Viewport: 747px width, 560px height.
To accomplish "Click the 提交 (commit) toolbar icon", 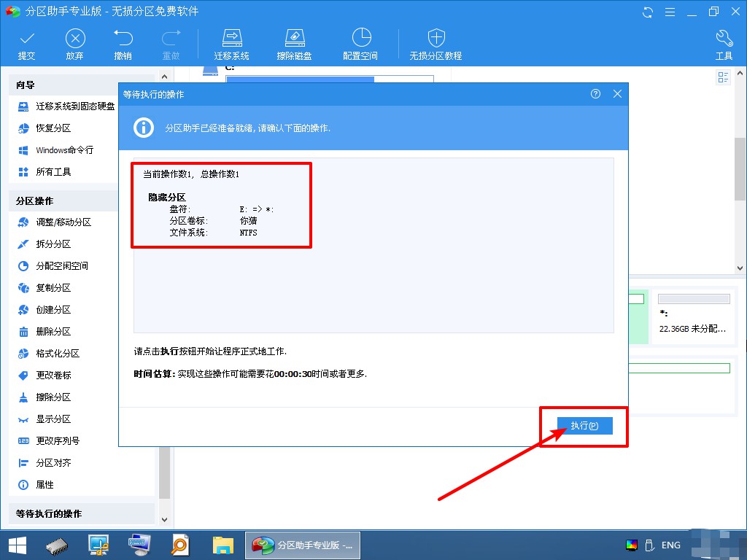I will tap(27, 44).
